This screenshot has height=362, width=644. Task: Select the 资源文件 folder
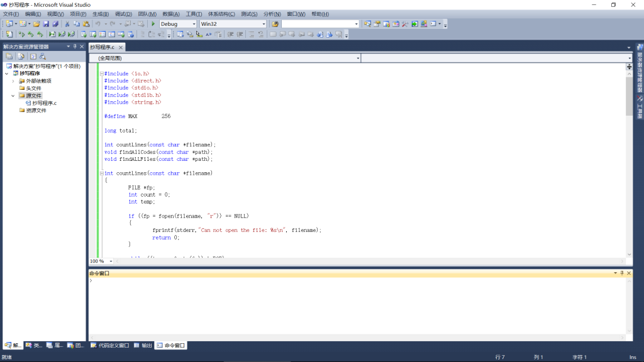(x=36, y=111)
